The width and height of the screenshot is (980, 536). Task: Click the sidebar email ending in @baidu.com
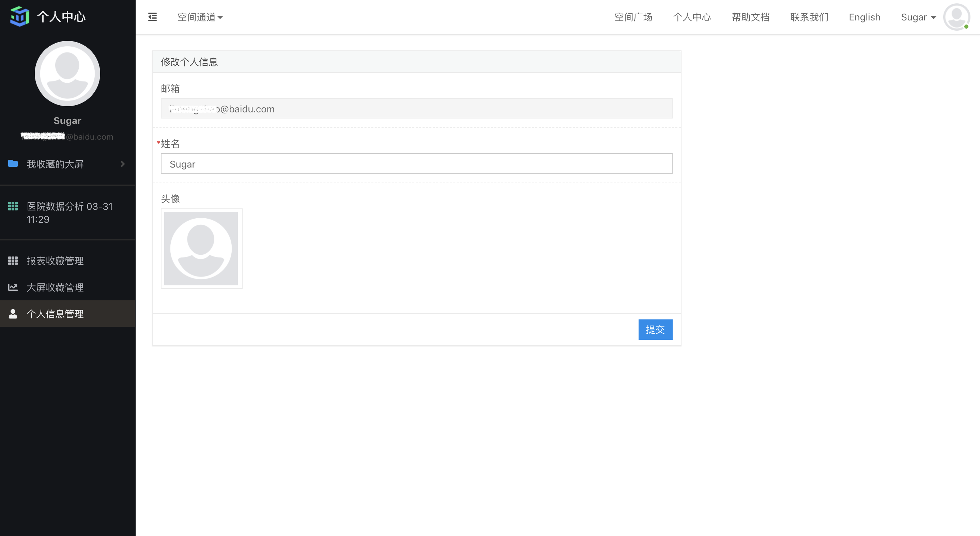coord(67,137)
